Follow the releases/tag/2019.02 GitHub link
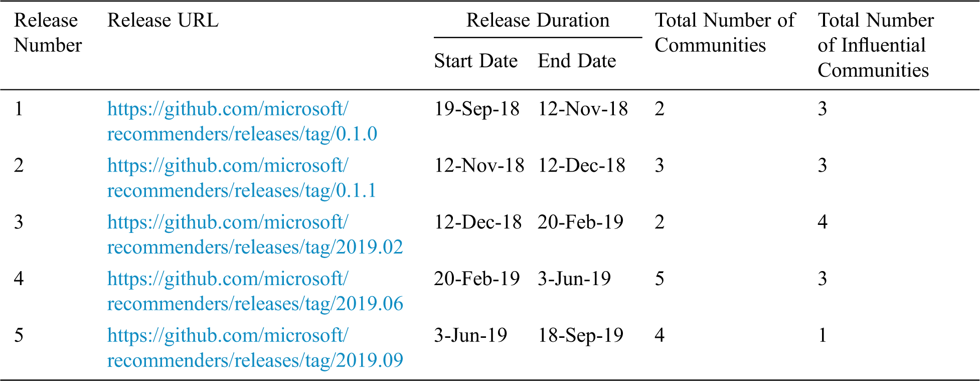 [255, 235]
